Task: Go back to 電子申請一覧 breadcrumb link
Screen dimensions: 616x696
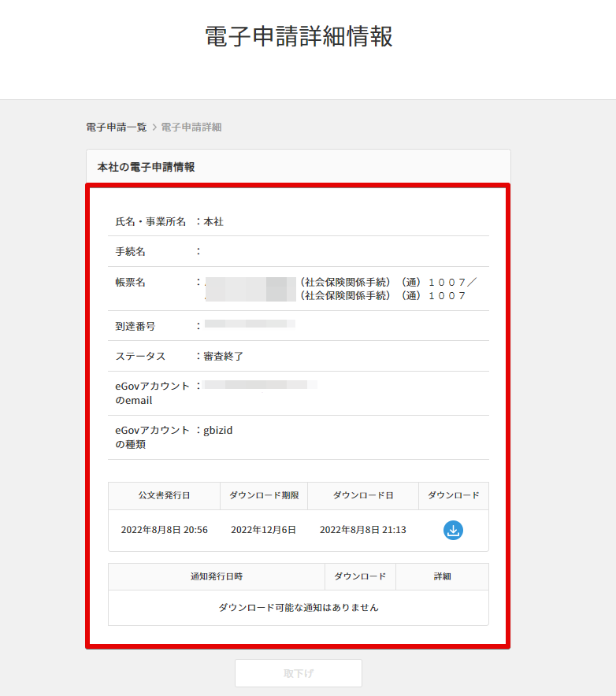Action: pyautogui.click(x=117, y=128)
